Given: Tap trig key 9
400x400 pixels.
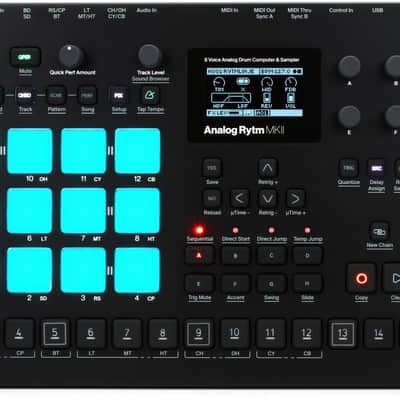Looking at the screenshot, I should [x=199, y=333].
